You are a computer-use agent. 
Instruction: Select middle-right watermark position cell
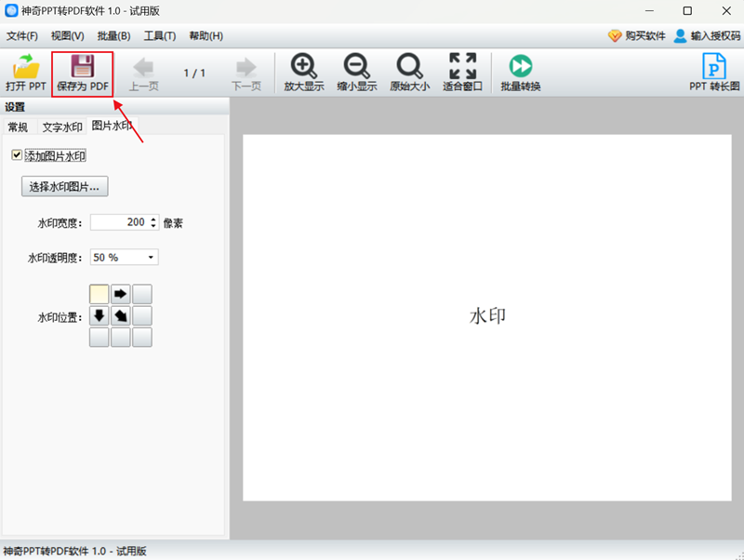[142, 315]
